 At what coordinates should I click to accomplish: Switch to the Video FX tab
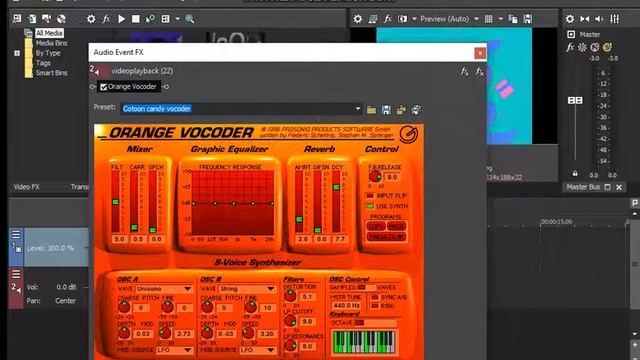point(27,187)
